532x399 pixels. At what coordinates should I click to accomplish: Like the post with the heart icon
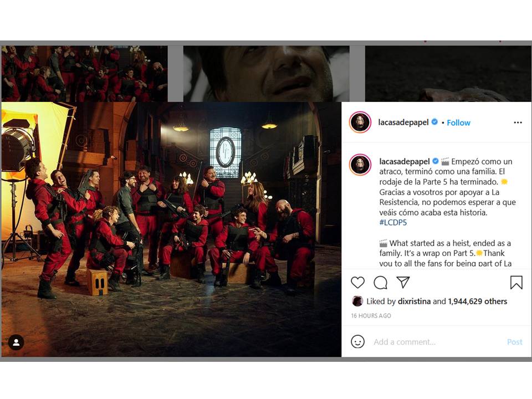[x=357, y=283]
